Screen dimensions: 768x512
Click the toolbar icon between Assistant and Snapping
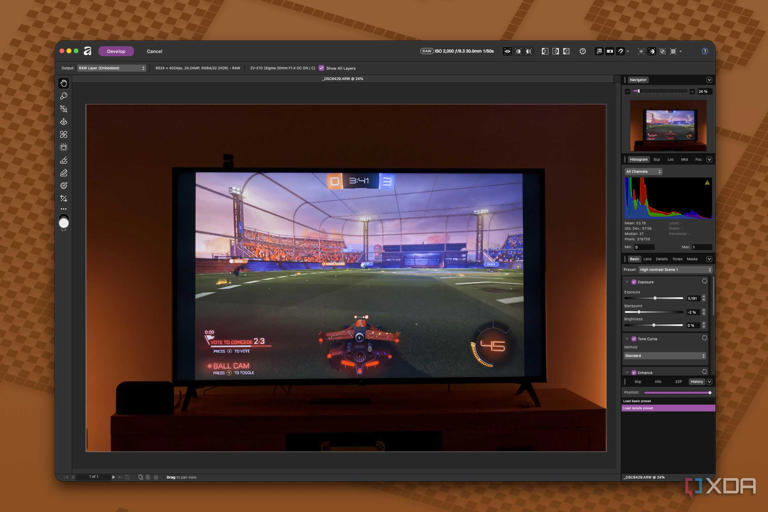pos(610,51)
